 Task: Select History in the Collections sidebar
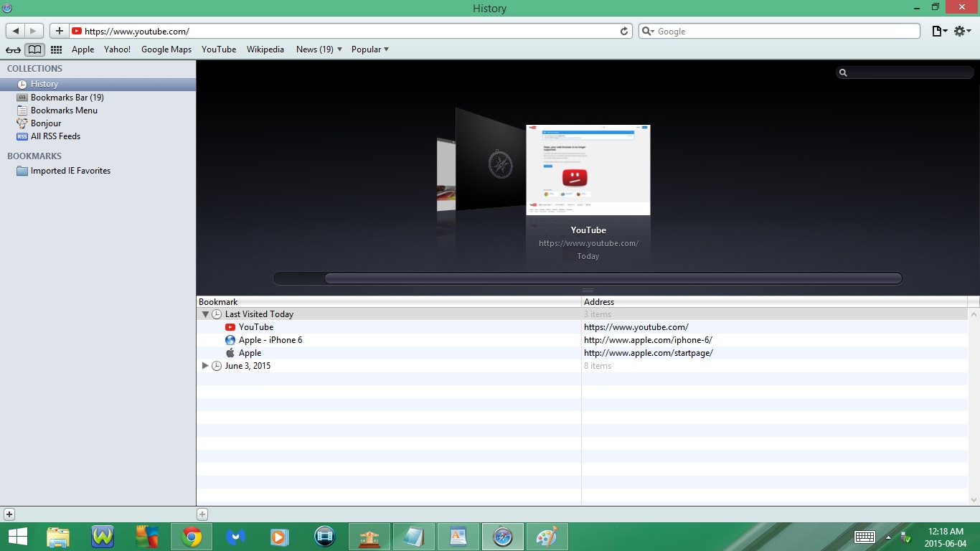(x=98, y=84)
